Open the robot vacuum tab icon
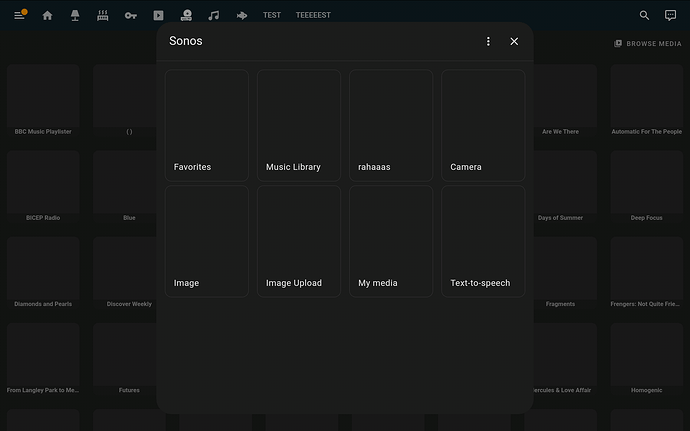This screenshot has height=431, width=690. 186,15
